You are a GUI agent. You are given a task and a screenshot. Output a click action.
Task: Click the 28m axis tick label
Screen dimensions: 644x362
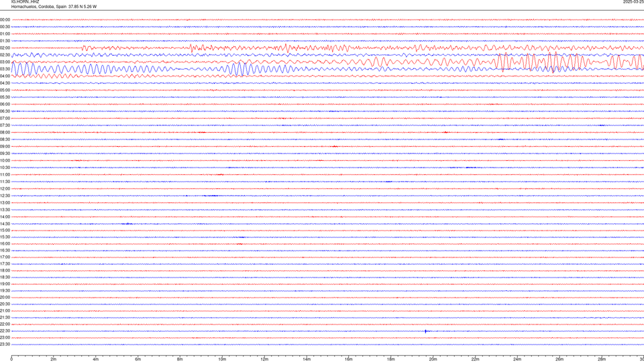(601, 359)
